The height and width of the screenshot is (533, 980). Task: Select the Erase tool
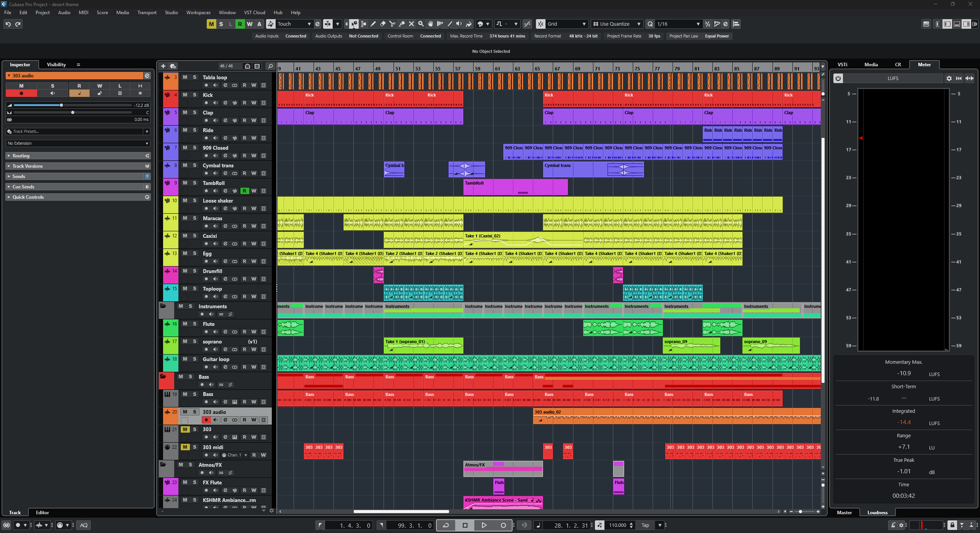click(383, 24)
